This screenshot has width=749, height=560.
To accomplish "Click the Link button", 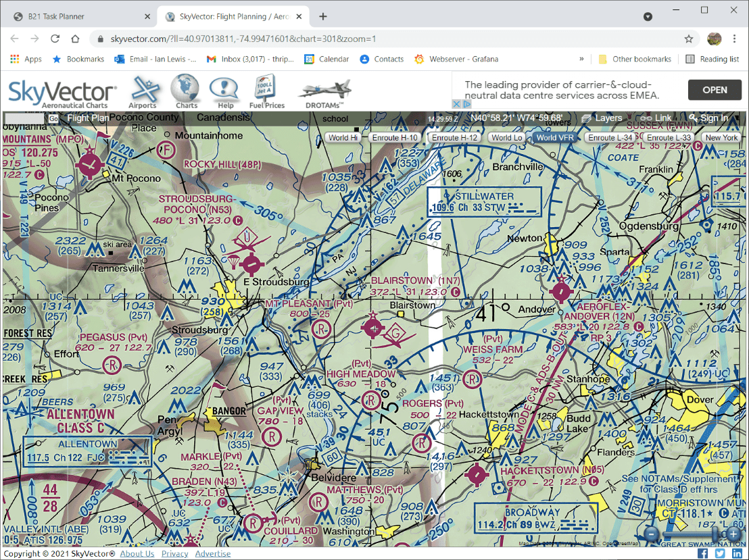I will tap(656, 118).
